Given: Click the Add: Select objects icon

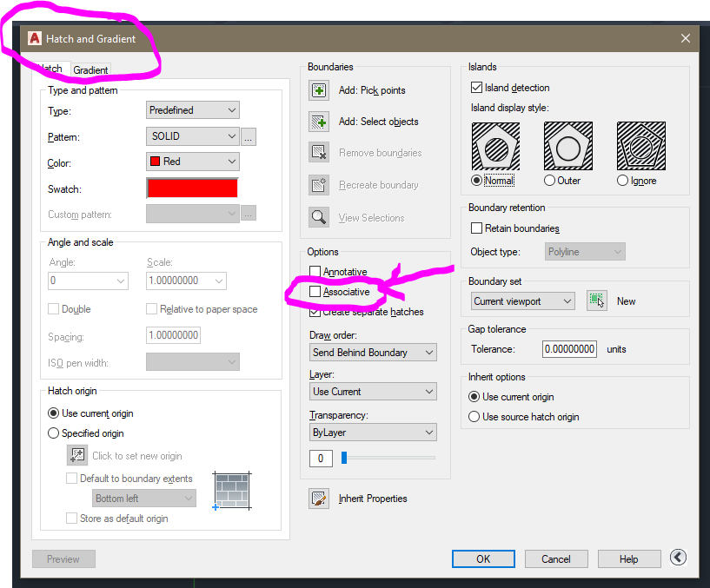Looking at the screenshot, I should (x=320, y=122).
